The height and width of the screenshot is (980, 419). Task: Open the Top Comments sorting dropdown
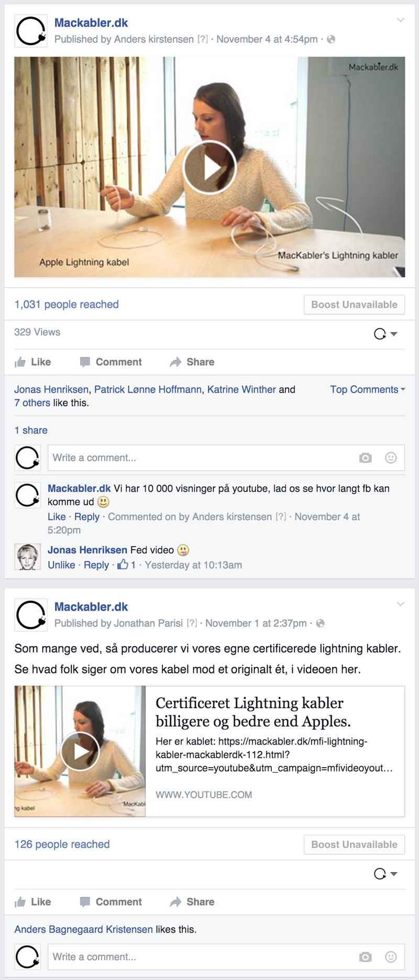pyautogui.click(x=367, y=389)
